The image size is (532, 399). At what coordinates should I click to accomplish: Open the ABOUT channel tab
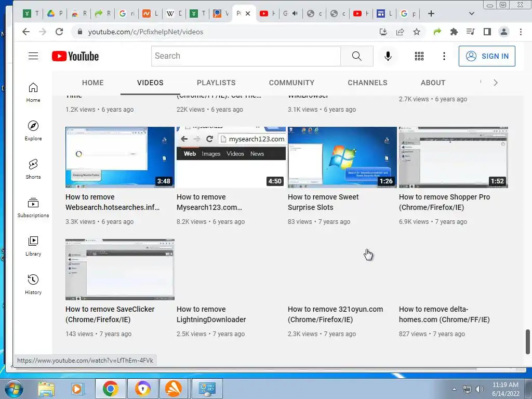(433, 83)
